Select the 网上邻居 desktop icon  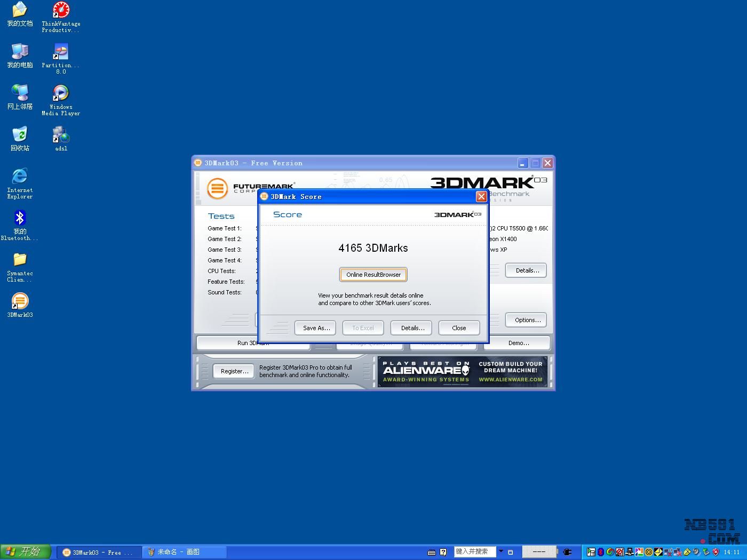tap(20, 98)
